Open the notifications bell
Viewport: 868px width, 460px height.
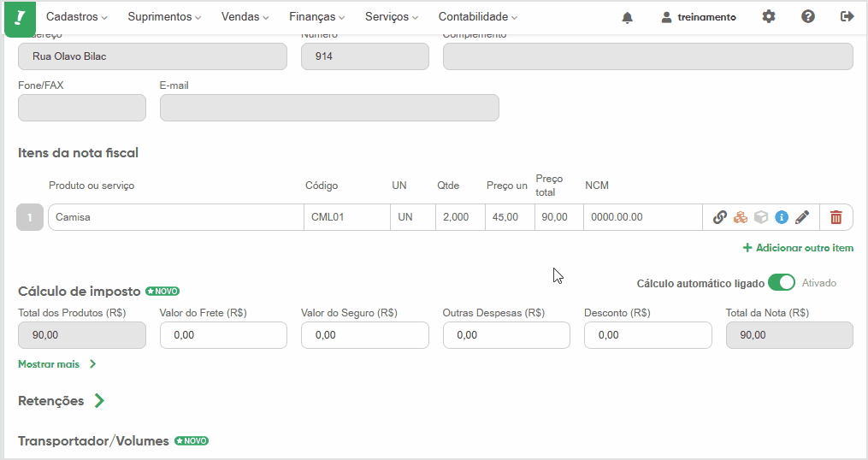[x=627, y=17]
